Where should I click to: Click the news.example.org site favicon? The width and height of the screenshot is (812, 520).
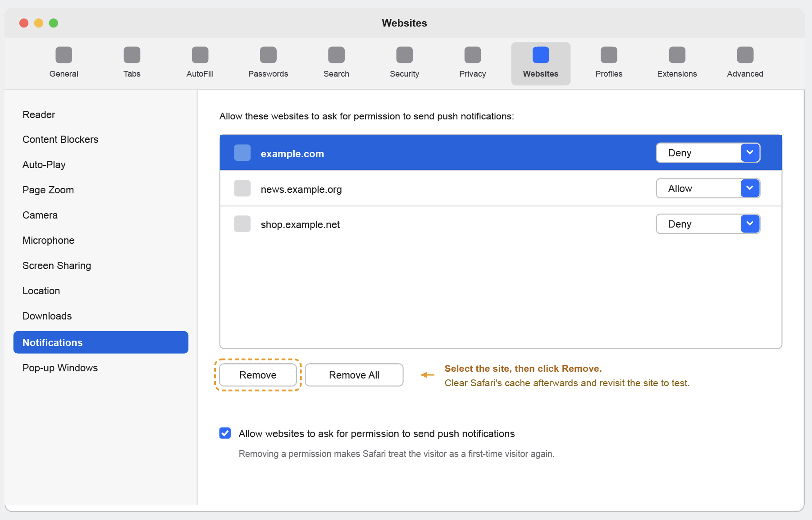pyautogui.click(x=242, y=188)
